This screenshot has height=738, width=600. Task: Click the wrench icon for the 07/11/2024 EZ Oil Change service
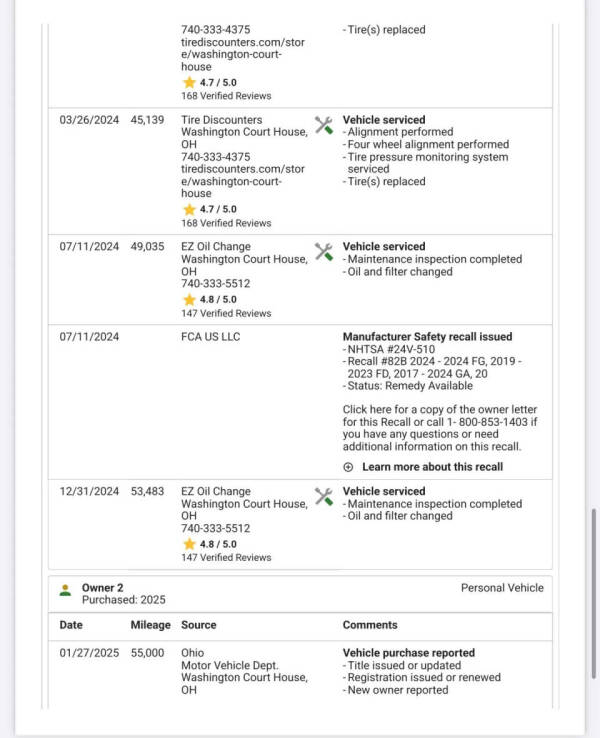click(323, 252)
